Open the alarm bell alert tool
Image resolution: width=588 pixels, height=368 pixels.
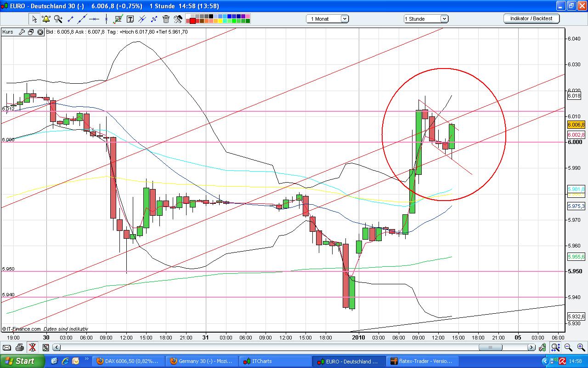tap(46, 19)
